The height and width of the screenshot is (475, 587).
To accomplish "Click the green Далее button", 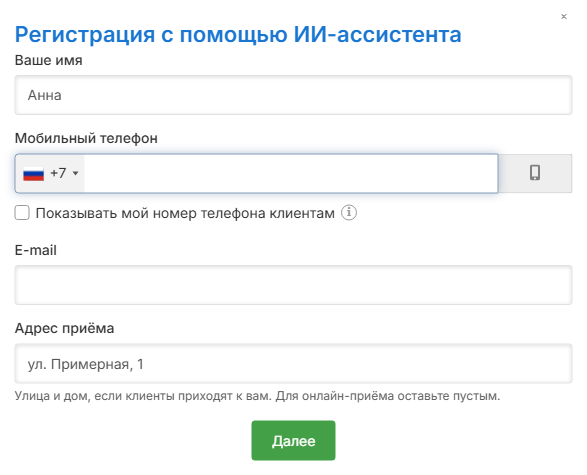I will tap(293, 440).
